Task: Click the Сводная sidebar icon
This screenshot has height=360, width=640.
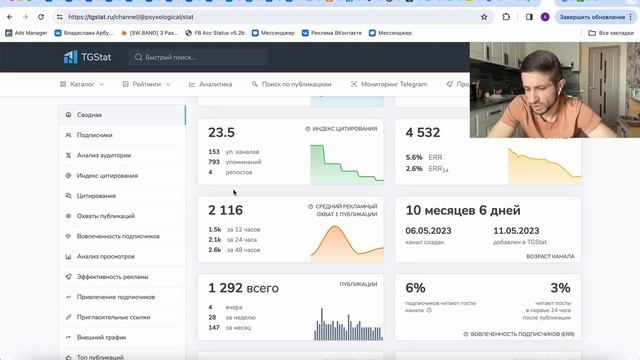Action: tap(68, 115)
